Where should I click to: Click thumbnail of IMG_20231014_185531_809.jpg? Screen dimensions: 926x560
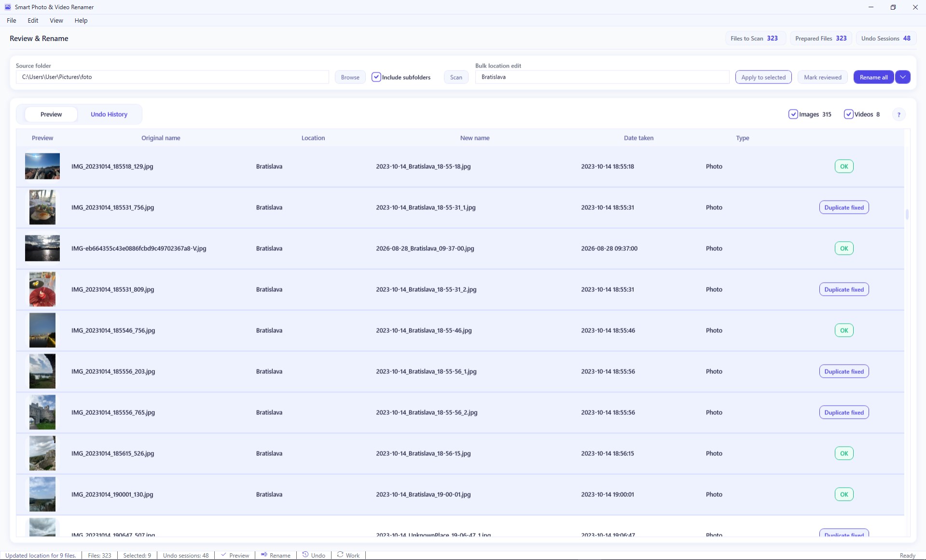pos(42,289)
